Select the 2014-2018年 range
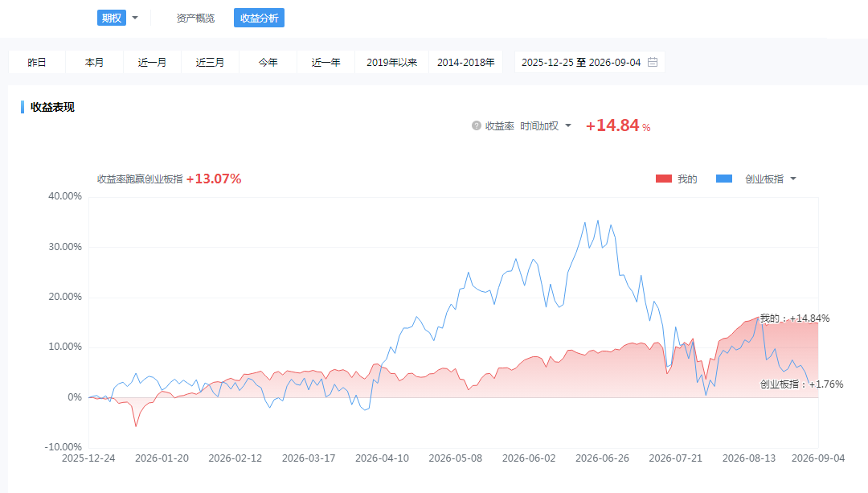The image size is (868, 493). tap(465, 62)
